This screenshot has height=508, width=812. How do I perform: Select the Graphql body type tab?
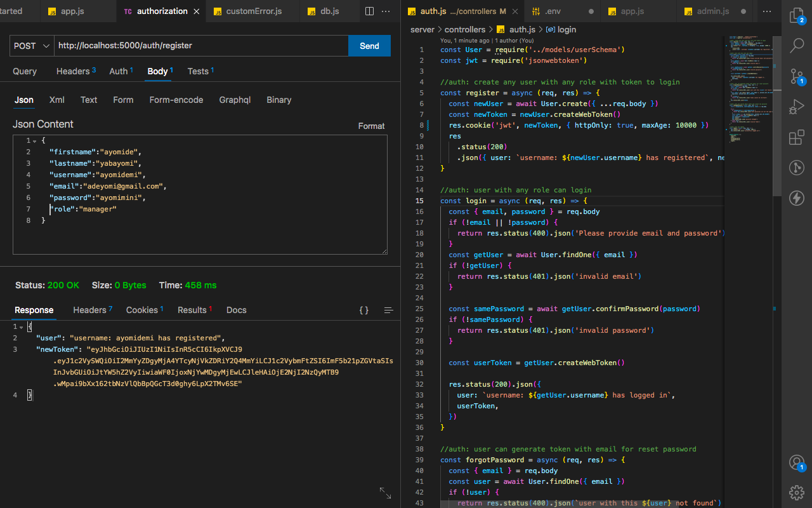coord(235,100)
